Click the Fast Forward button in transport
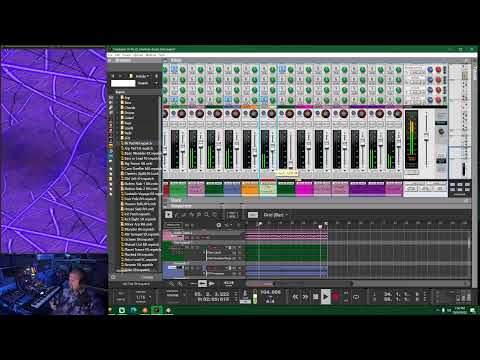The width and height of the screenshot is (480, 360). pos(305,296)
